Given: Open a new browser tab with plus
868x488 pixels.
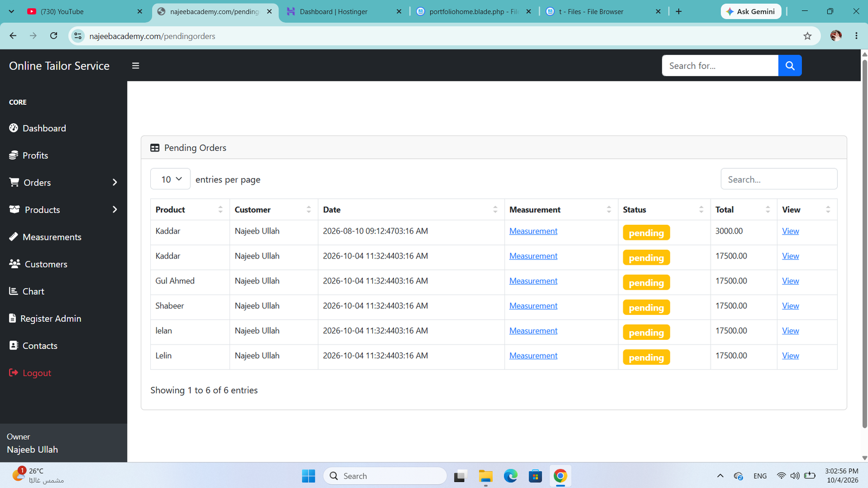Looking at the screenshot, I should [x=679, y=11].
